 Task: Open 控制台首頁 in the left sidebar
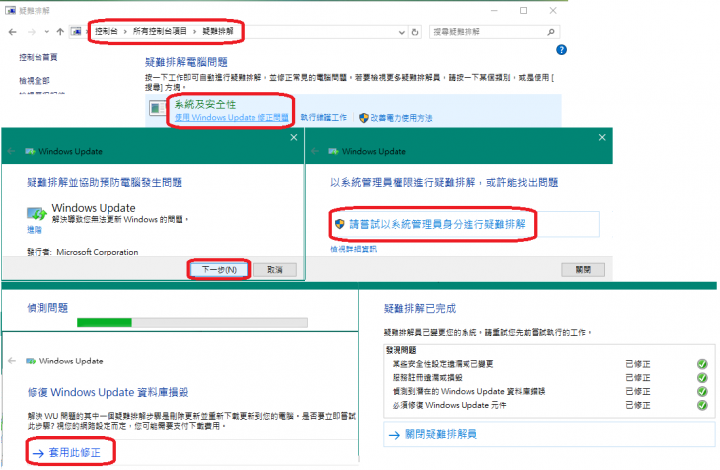38,57
